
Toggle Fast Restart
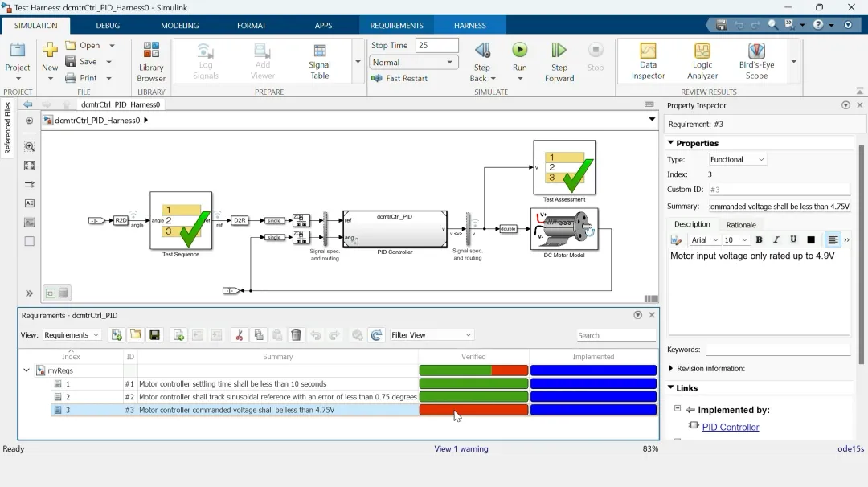click(x=399, y=78)
